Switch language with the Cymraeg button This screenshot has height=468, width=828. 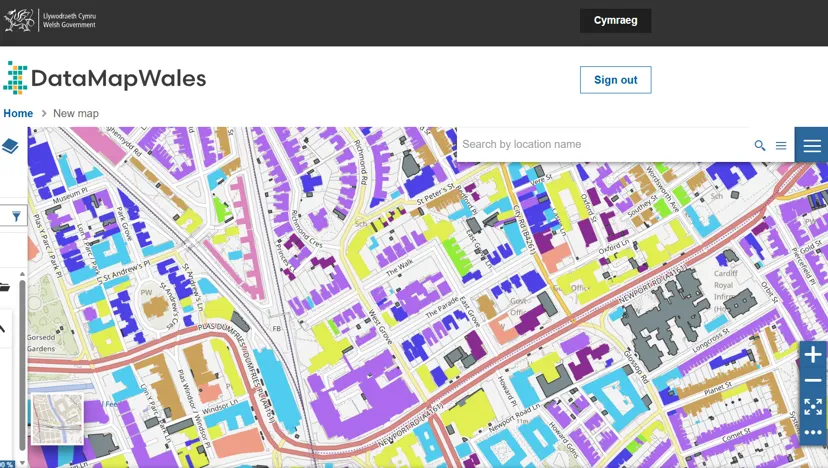[615, 21]
